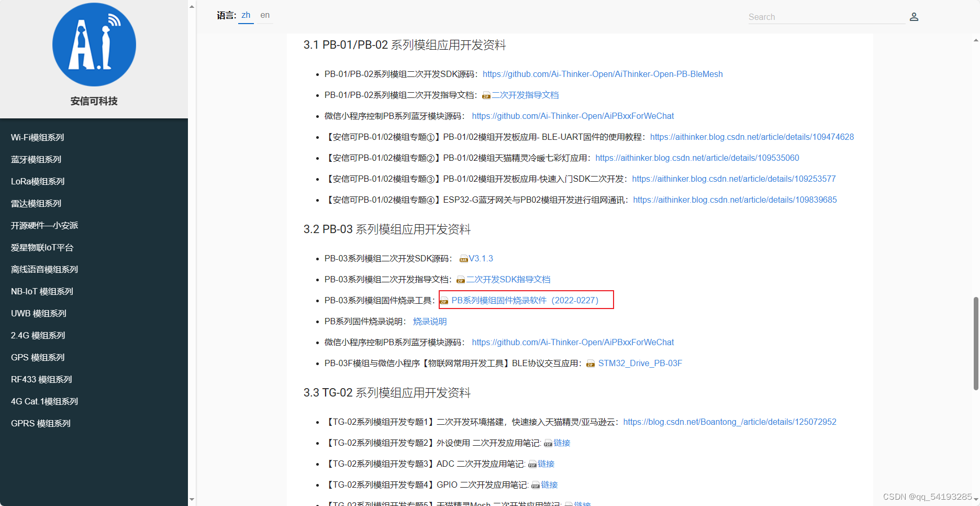
Task: Click the zip icon beside STM32_Drive_PB-03F
Action: [591, 363]
